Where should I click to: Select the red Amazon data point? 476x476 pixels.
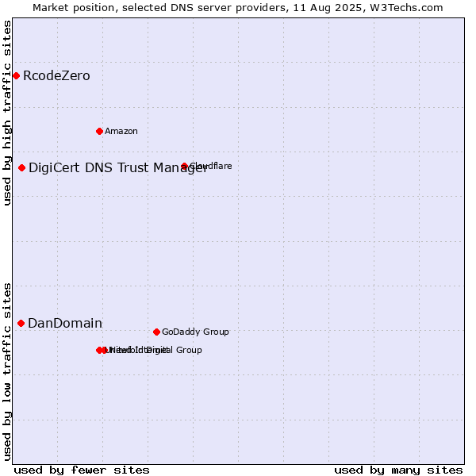click(99, 132)
